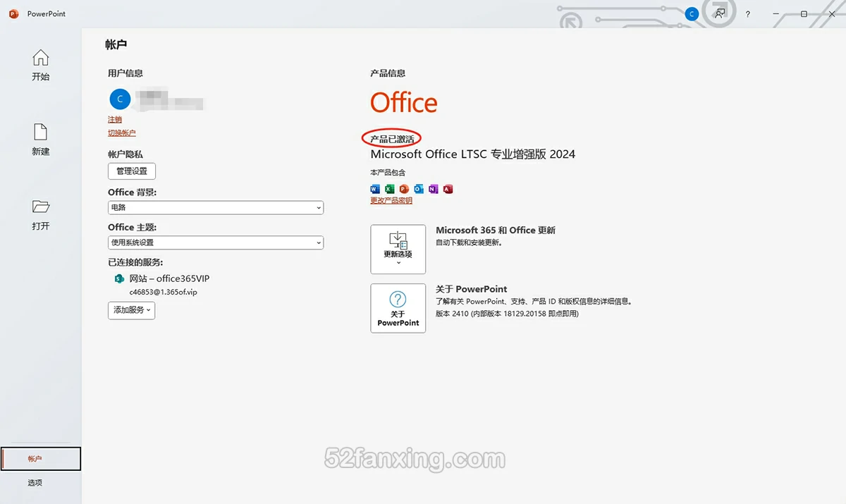
Task: Click the PowerPoint logo in title bar
Action: click(x=13, y=13)
